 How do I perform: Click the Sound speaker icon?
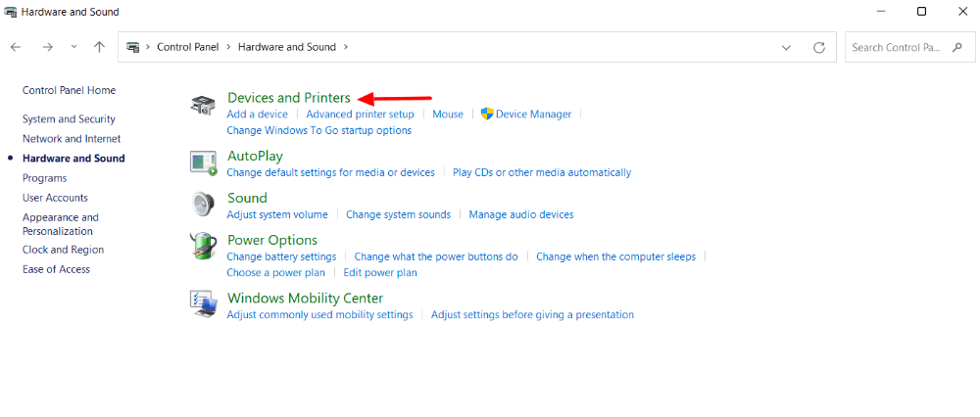pos(203,205)
